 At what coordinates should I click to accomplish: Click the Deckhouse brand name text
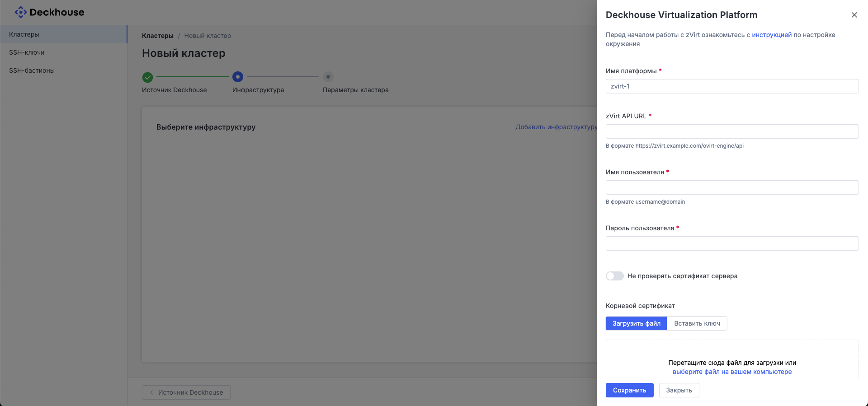(x=57, y=12)
